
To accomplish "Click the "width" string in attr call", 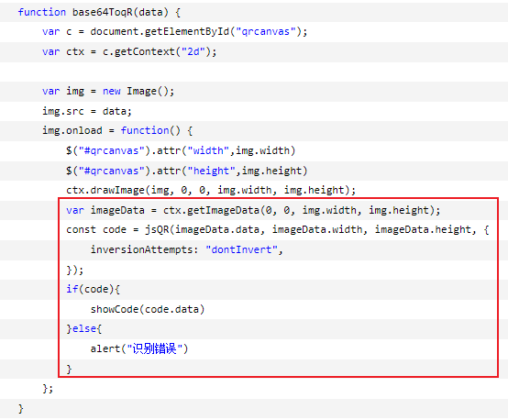I will coord(208,150).
